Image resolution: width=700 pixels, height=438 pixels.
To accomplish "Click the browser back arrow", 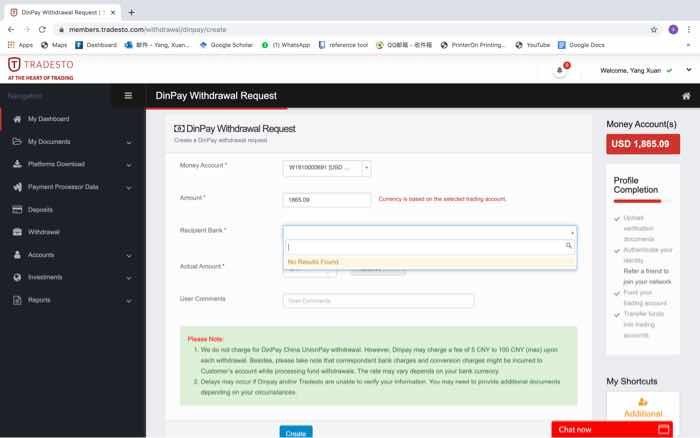I will click(x=11, y=29).
